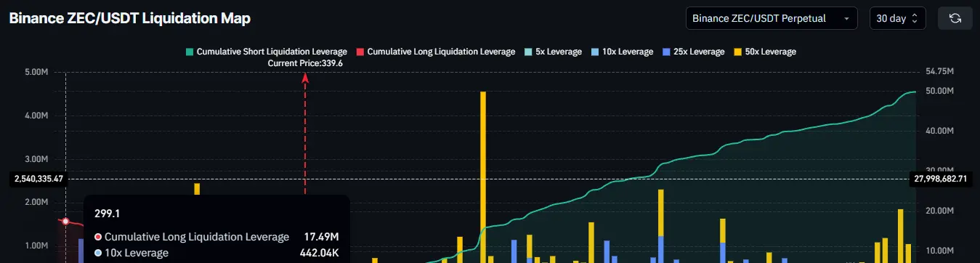
Task: Click the 10.00M right axis label
Action: coord(939,251)
